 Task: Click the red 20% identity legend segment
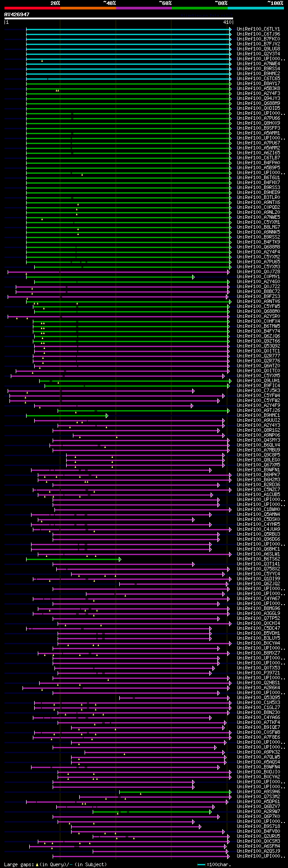click(x=32, y=8)
